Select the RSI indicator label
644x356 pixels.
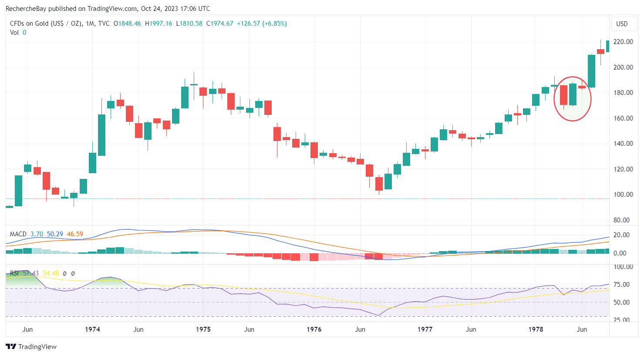tap(14, 273)
